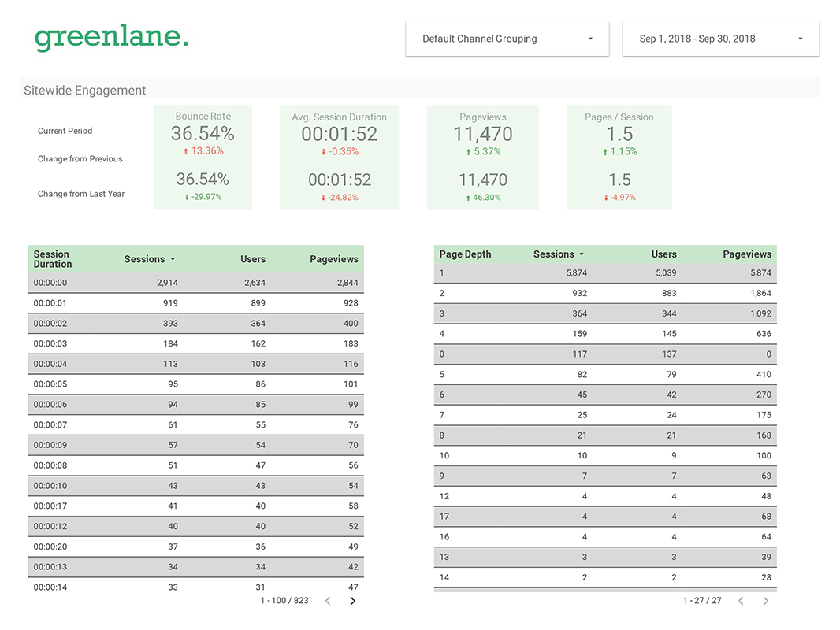Click the -29.97% bounce rate yearly change
840x630 pixels.
(x=203, y=197)
